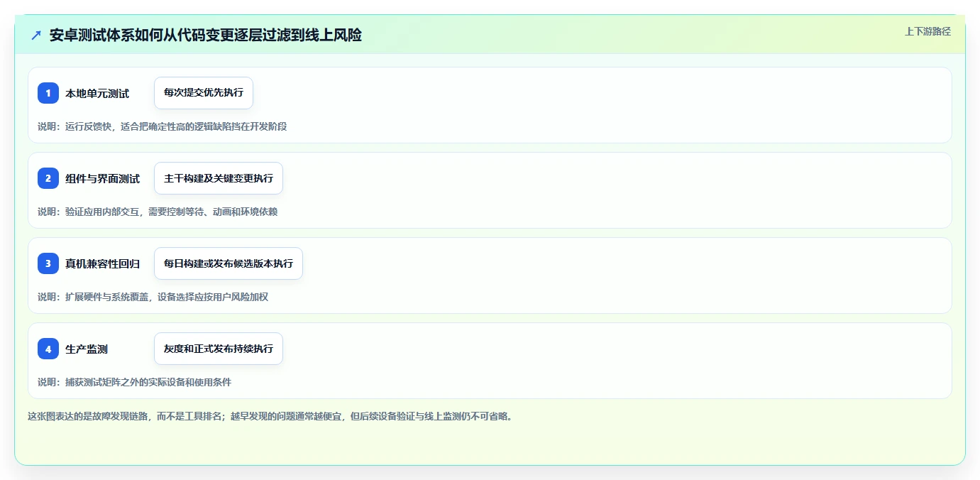Click the 真机兼容性回归 step name
The width and height of the screenshot is (980, 480).
(103, 264)
